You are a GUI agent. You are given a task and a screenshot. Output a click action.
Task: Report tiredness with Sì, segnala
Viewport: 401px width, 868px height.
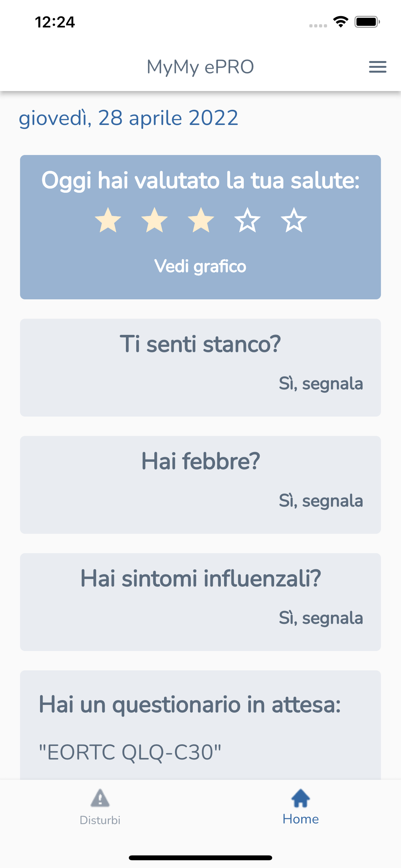point(321,383)
